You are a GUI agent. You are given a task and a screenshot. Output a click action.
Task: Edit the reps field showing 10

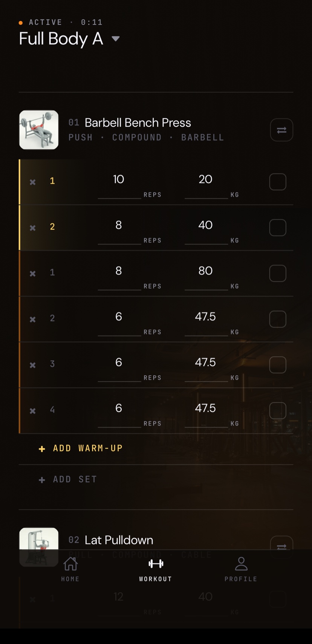click(x=119, y=185)
